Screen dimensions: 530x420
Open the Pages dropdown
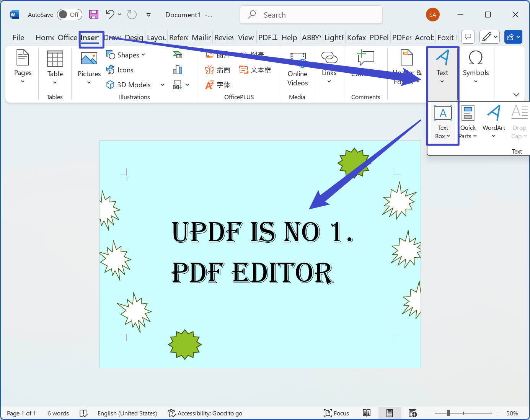coord(23,67)
